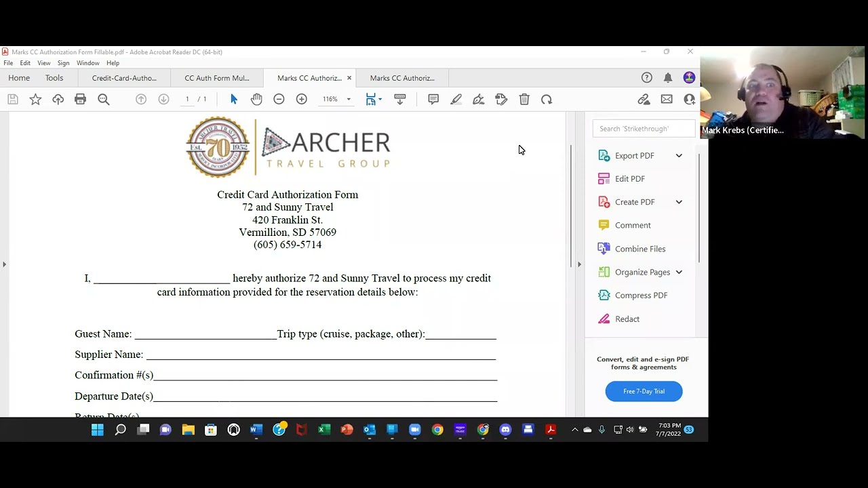868x488 pixels.
Task: Activate the Hand pan tool
Action: click(x=256, y=100)
